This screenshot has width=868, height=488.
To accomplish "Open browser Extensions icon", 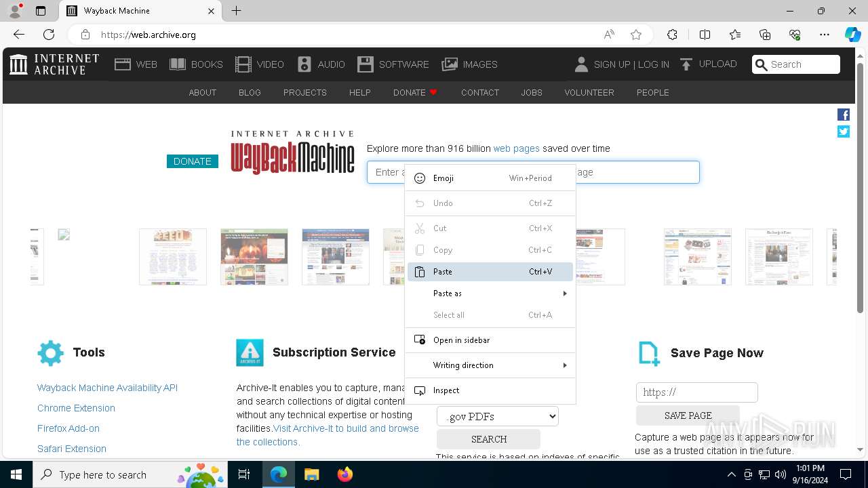I will pyautogui.click(x=672, y=35).
